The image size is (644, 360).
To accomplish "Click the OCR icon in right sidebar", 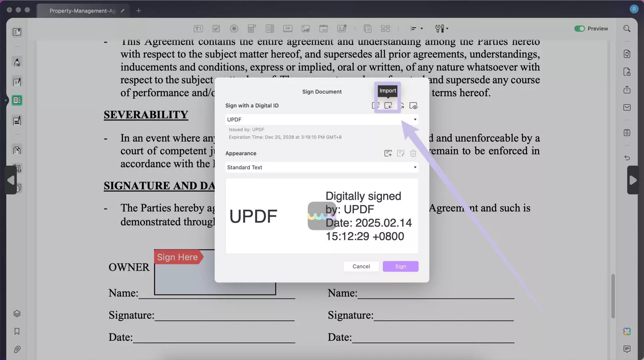I will (627, 54).
